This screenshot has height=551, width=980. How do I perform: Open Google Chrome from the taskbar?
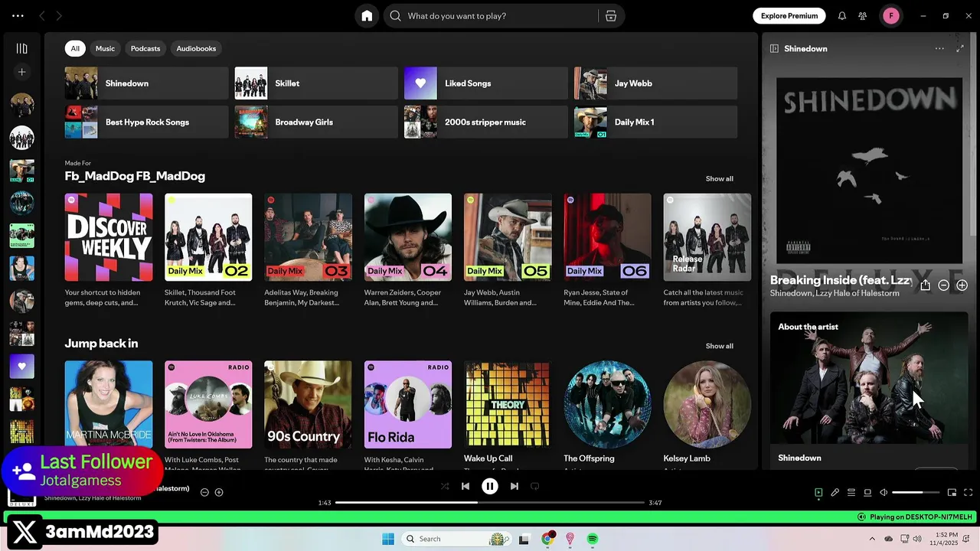click(547, 539)
